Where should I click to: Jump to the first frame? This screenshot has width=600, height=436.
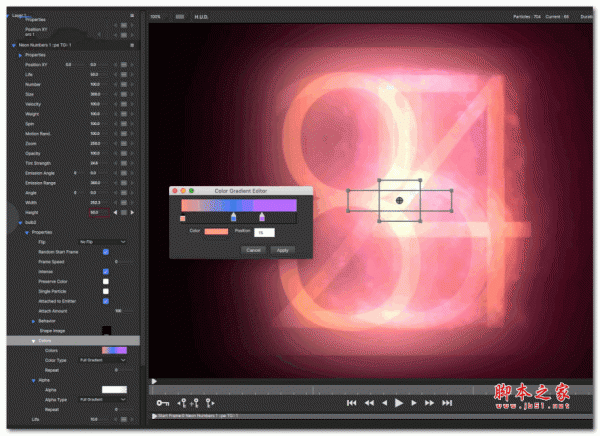[352, 402]
